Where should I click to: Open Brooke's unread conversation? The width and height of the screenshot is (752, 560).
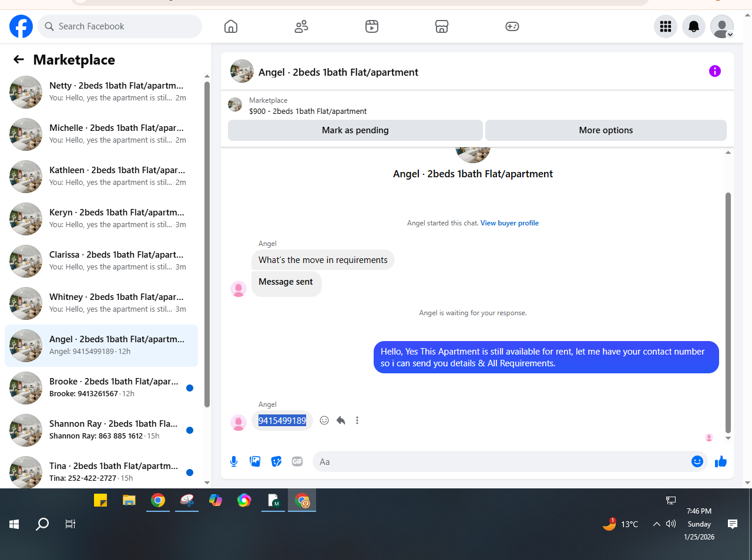pos(101,388)
